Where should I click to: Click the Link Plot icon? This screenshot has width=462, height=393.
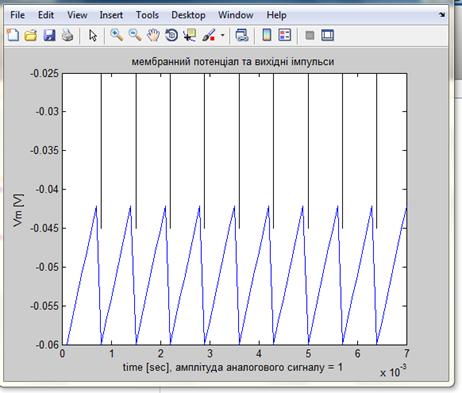(242, 35)
